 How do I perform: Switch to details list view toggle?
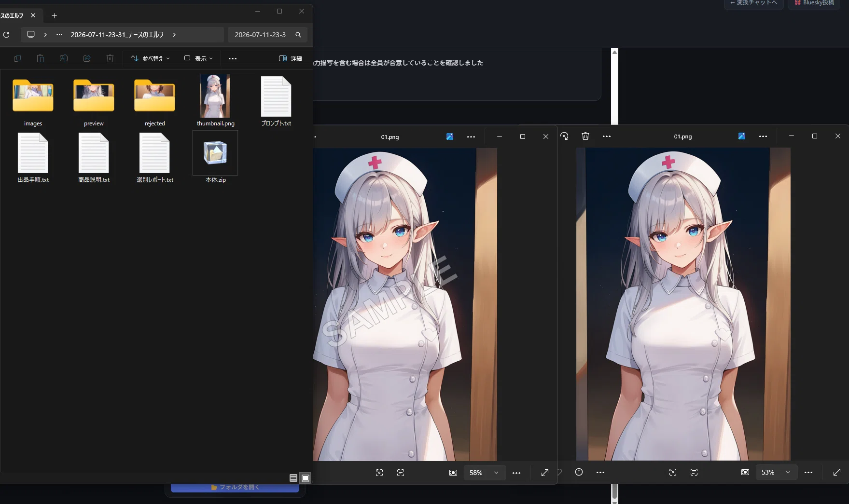(x=293, y=478)
